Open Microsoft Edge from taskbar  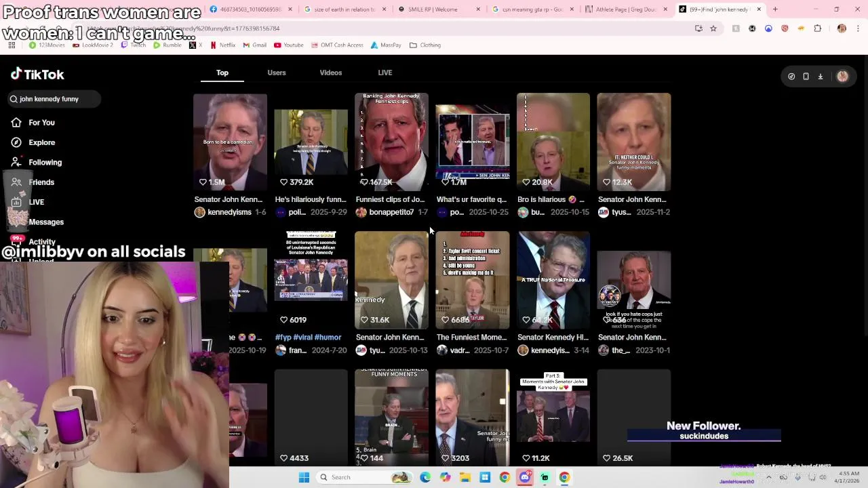tap(425, 477)
